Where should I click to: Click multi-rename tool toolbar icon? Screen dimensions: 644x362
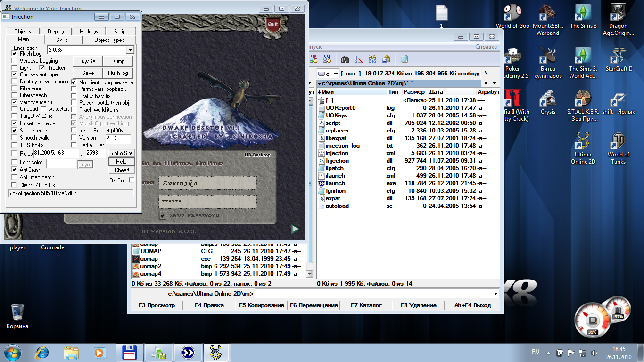click(359, 59)
